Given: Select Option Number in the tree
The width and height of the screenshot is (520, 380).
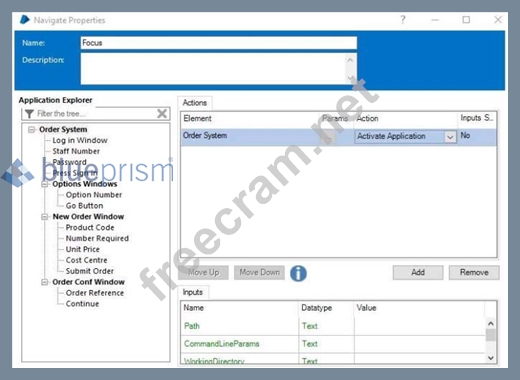Looking at the screenshot, I should click(94, 195).
